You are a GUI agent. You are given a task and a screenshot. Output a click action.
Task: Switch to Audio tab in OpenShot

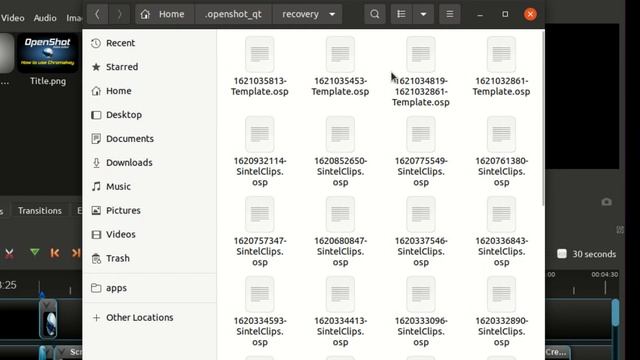[x=45, y=18]
